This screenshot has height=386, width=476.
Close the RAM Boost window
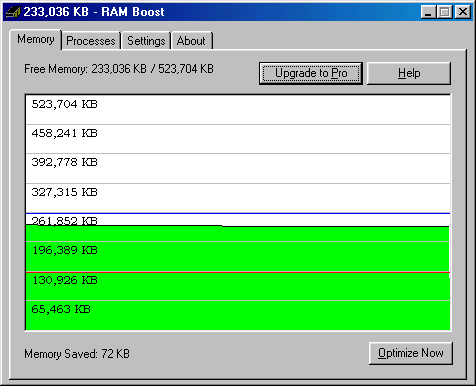tap(463, 12)
